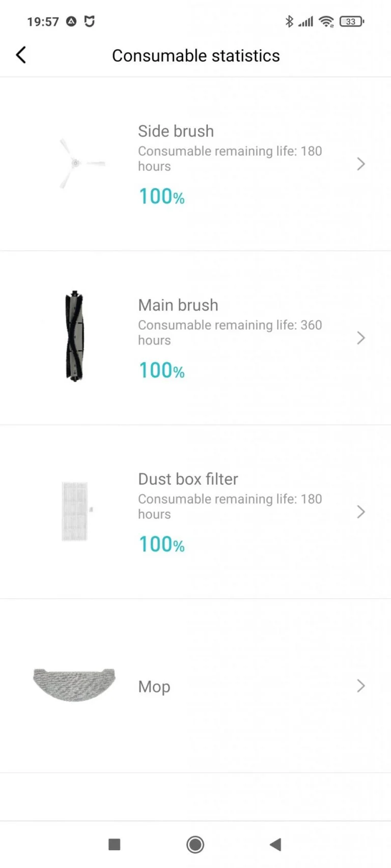Viewport: 391px width, 868px height.
Task: Open Main brush details via arrow
Action: pos(361,338)
